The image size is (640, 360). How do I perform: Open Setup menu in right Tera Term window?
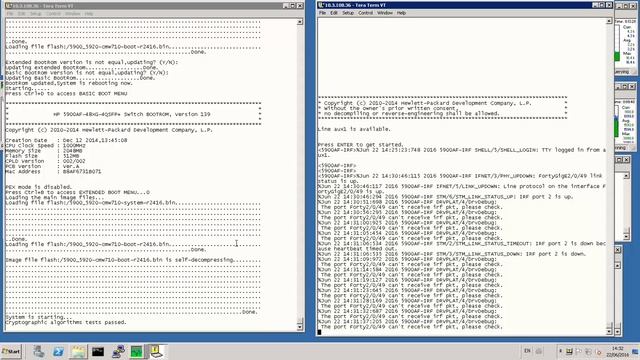(348, 13)
